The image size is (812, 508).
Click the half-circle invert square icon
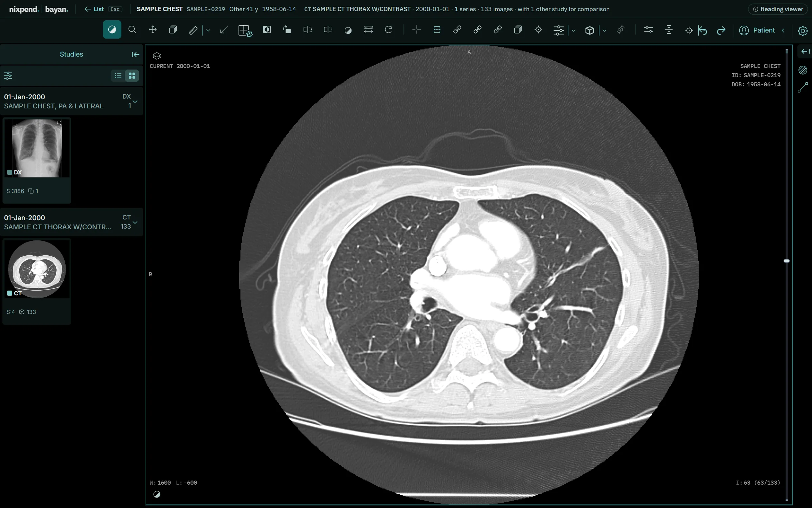click(x=267, y=30)
